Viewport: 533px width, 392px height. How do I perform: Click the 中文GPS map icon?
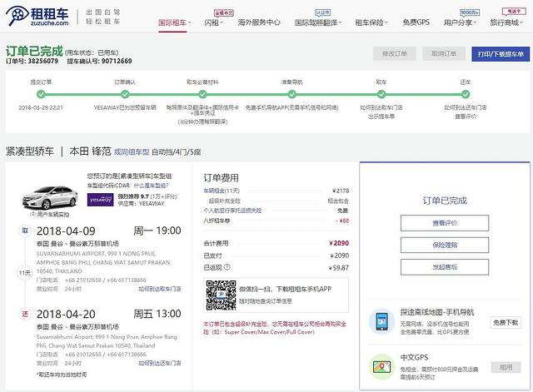[x=382, y=365]
